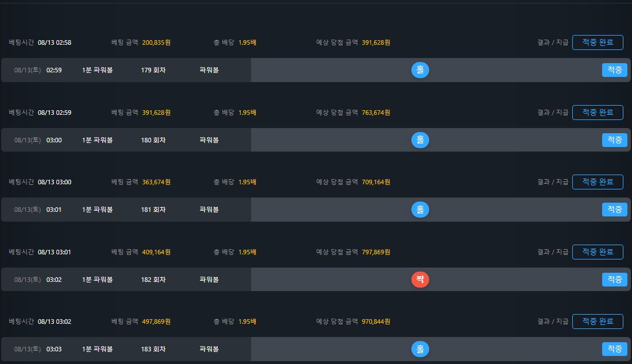
Task: Click 적중 tag on the 182 회차 row
Action: [614, 280]
